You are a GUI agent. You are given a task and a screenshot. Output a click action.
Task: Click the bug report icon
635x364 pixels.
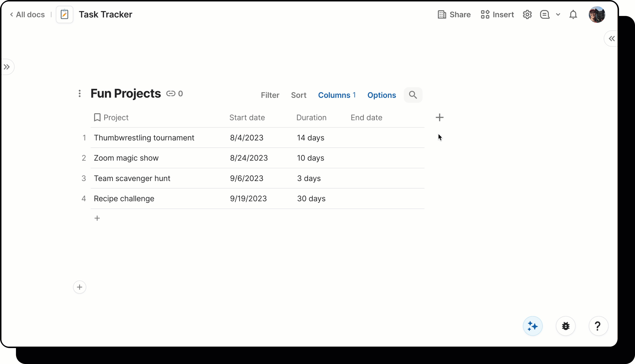tap(565, 326)
